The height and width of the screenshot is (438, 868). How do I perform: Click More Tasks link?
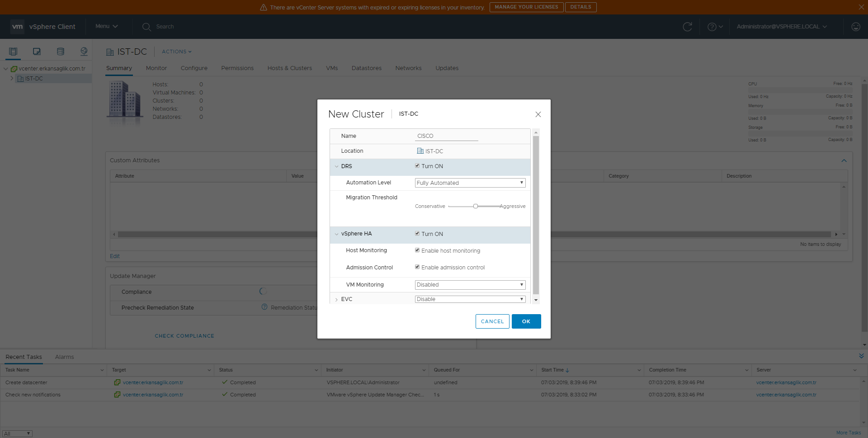pos(849,433)
